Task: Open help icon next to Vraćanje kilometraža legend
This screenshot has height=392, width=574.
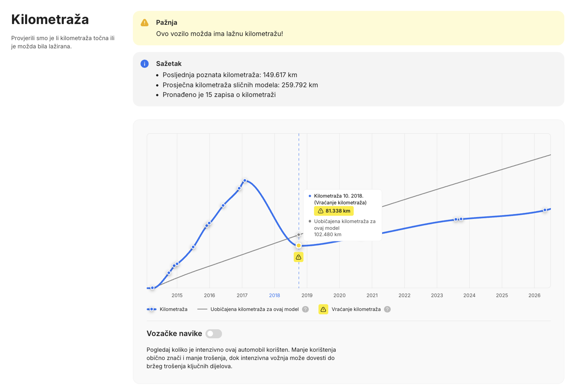Action: pyautogui.click(x=387, y=309)
